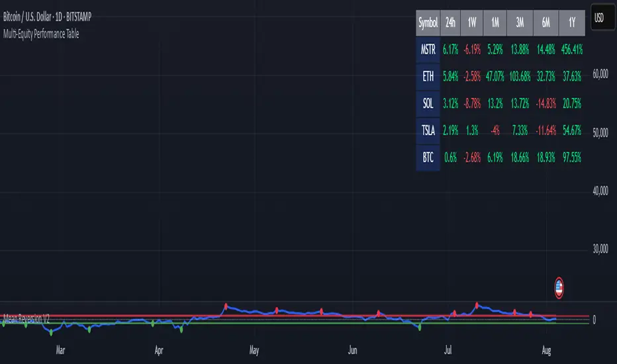Click the 60,000 price axis label

(601, 75)
